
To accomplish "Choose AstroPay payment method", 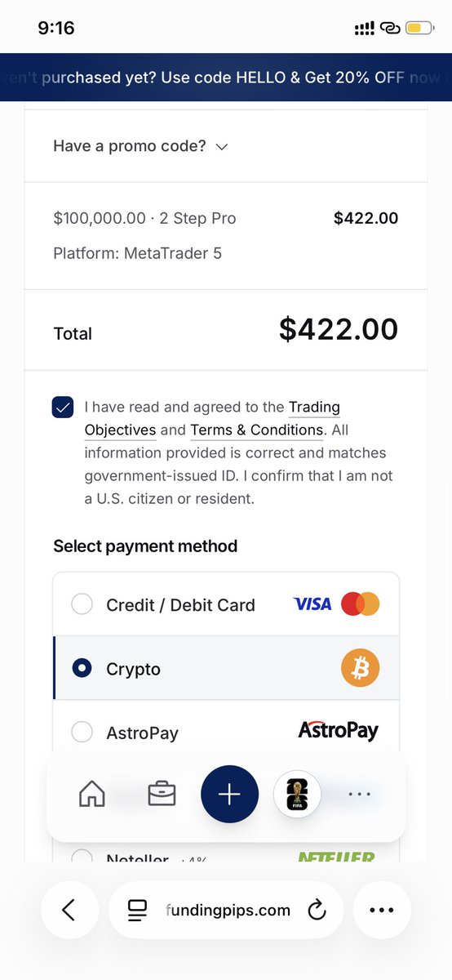I will tap(226, 733).
